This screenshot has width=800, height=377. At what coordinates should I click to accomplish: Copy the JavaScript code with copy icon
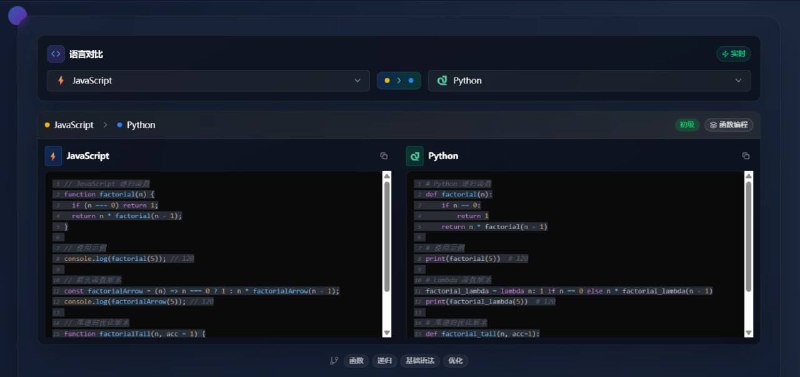[x=384, y=156]
